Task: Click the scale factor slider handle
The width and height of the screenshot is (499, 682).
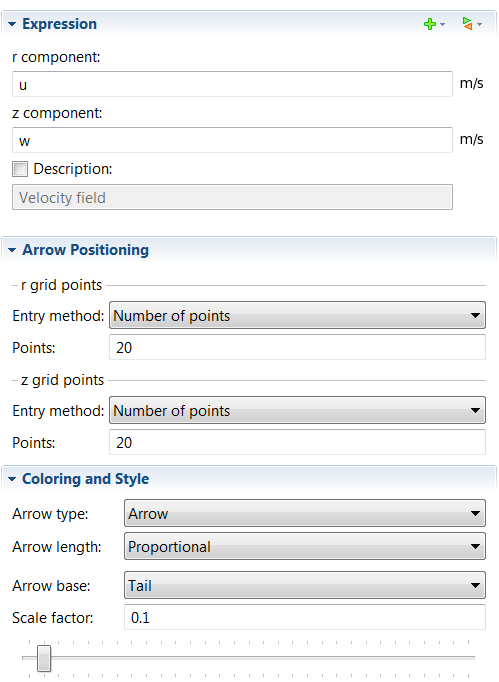Action: (44, 659)
